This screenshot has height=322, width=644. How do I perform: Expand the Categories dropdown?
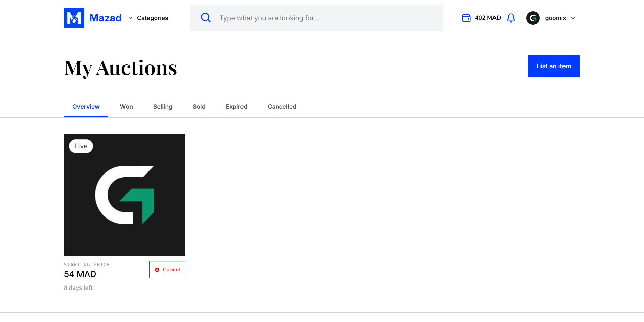[148, 18]
